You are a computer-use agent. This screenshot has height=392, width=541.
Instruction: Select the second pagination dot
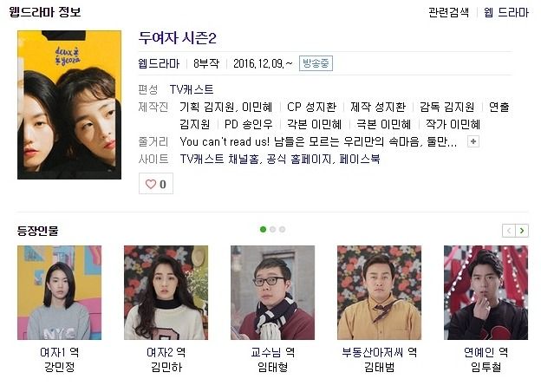click(x=272, y=230)
